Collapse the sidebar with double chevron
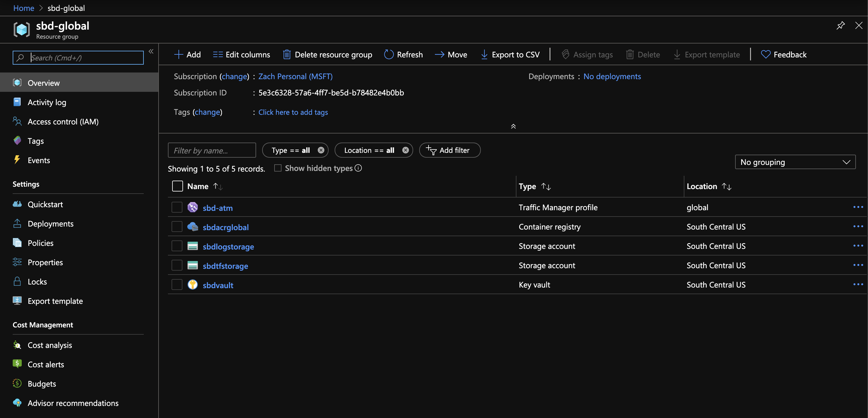 pos(151,51)
